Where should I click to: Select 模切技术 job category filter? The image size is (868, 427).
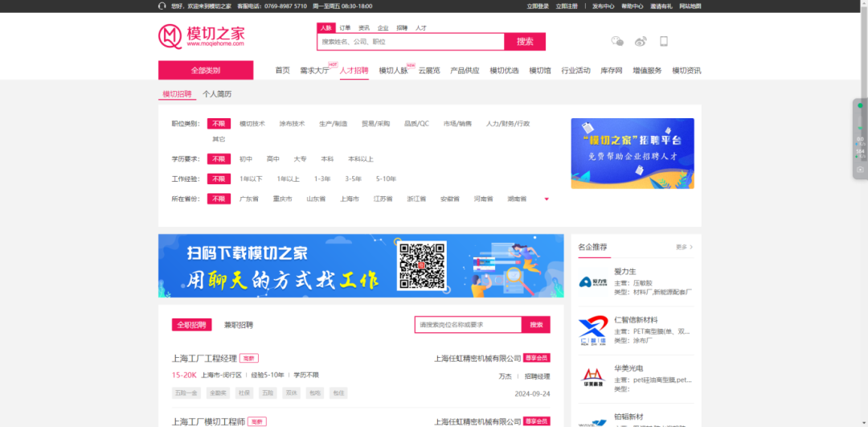252,124
